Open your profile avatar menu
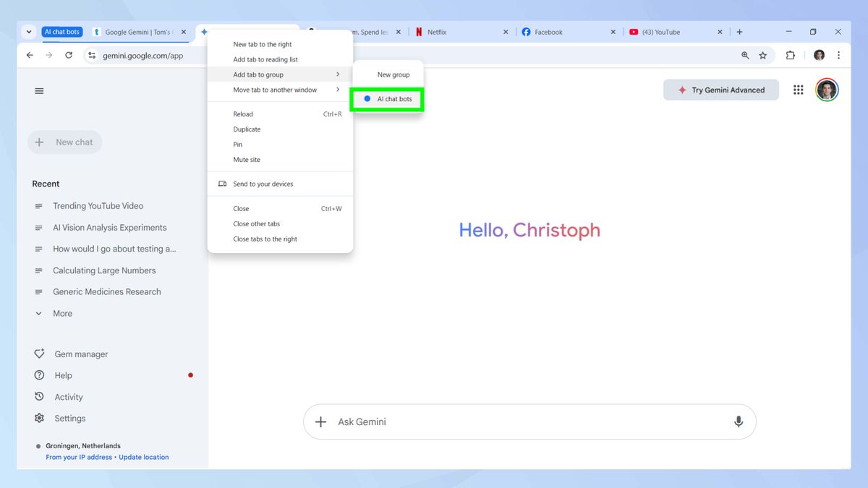 827,90
